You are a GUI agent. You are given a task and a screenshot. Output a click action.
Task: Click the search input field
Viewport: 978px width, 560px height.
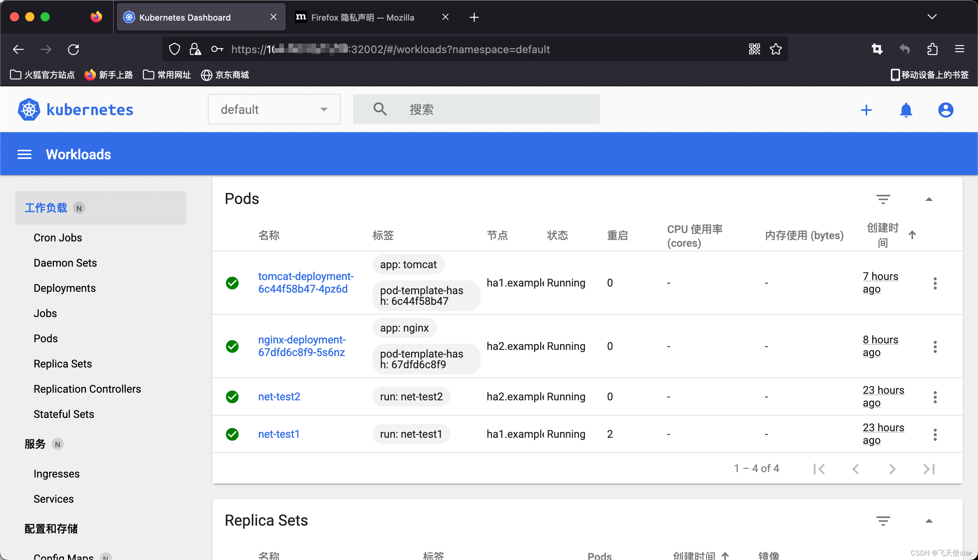476,109
